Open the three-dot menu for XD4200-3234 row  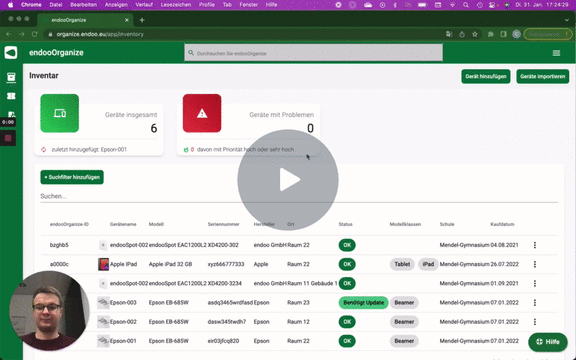535,283
